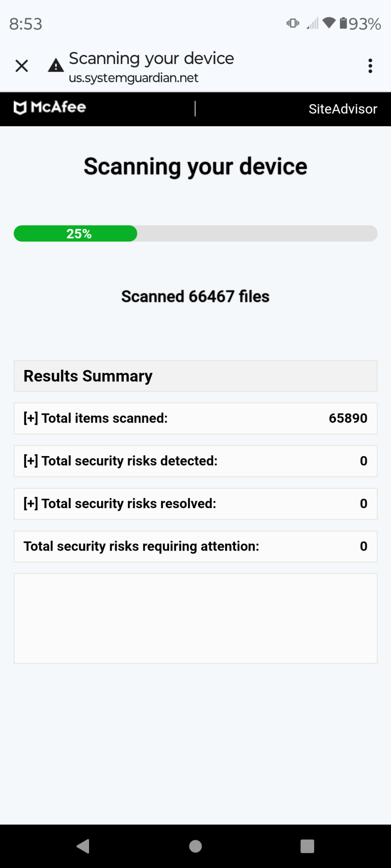Close the browser tab with X

pyautogui.click(x=22, y=66)
